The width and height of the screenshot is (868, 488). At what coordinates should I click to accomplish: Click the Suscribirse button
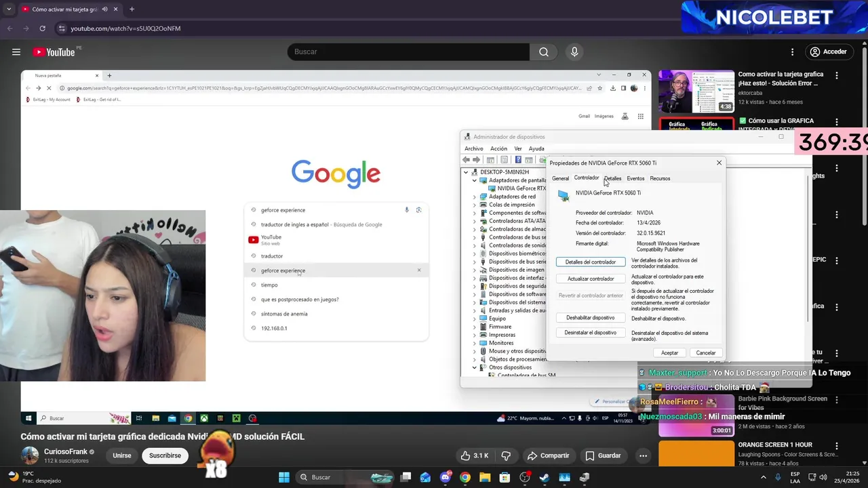coord(165,455)
